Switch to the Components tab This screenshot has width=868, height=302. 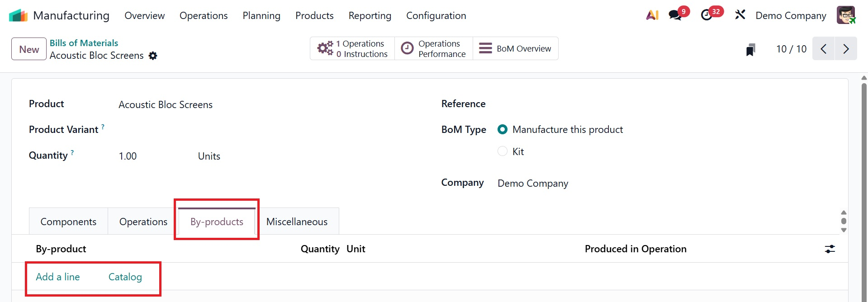click(68, 222)
